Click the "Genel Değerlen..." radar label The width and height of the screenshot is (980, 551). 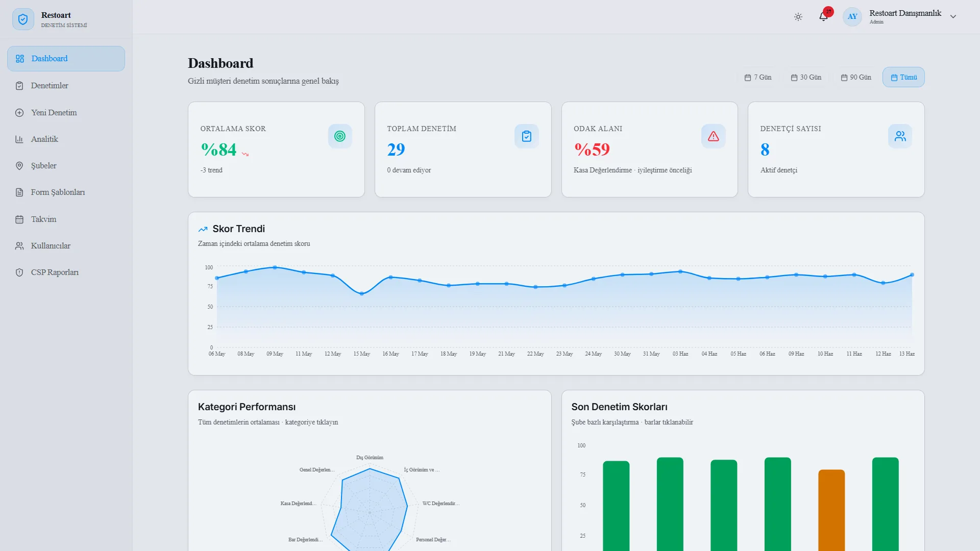pyautogui.click(x=317, y=470)
